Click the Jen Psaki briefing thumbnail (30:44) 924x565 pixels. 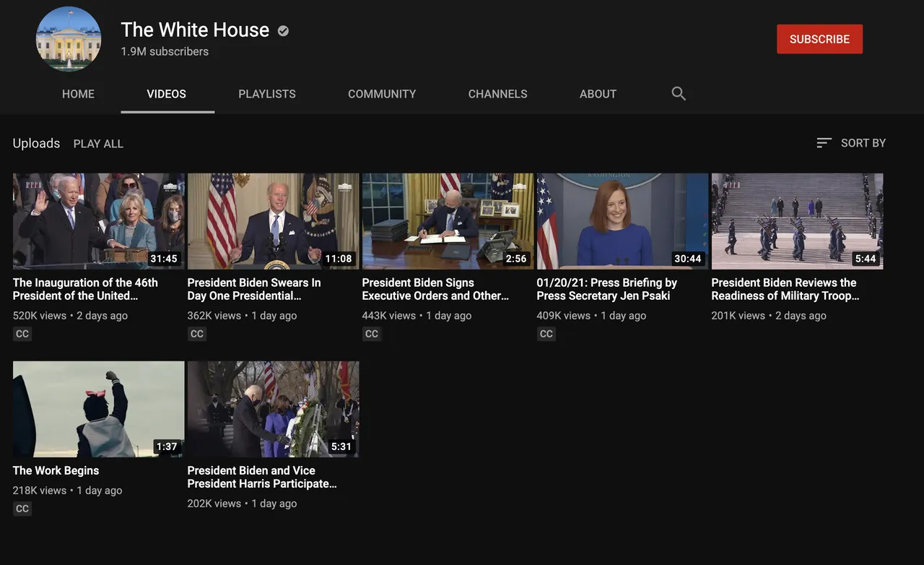pyautogui.click(x=623, y=221)
